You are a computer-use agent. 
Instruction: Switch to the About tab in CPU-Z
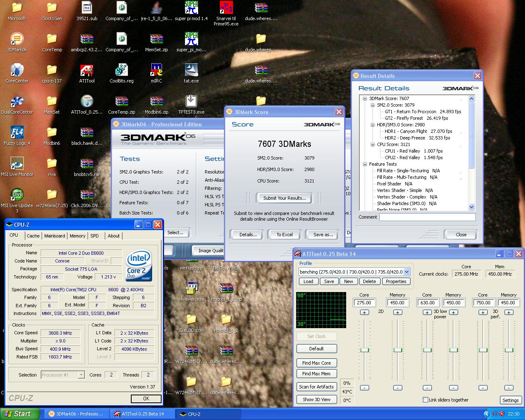(114, 236)
